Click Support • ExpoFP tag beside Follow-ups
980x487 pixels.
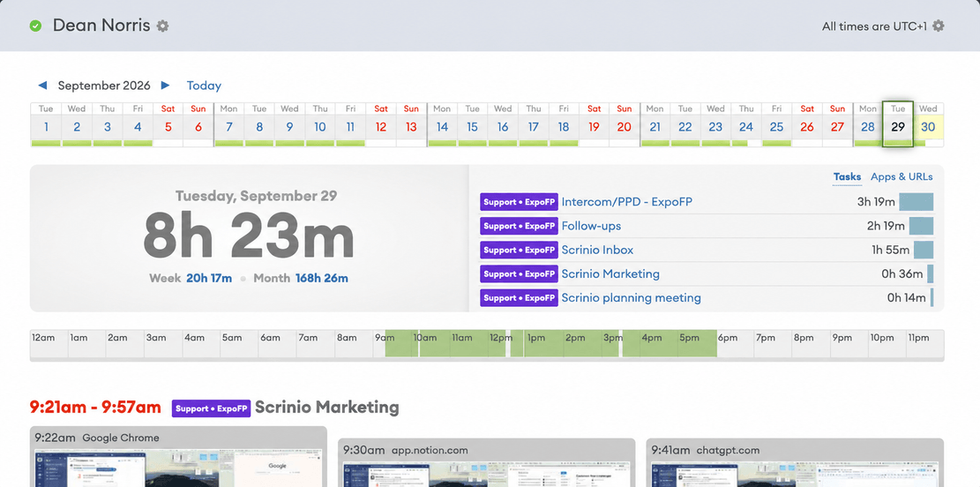(x=519, y=226)
